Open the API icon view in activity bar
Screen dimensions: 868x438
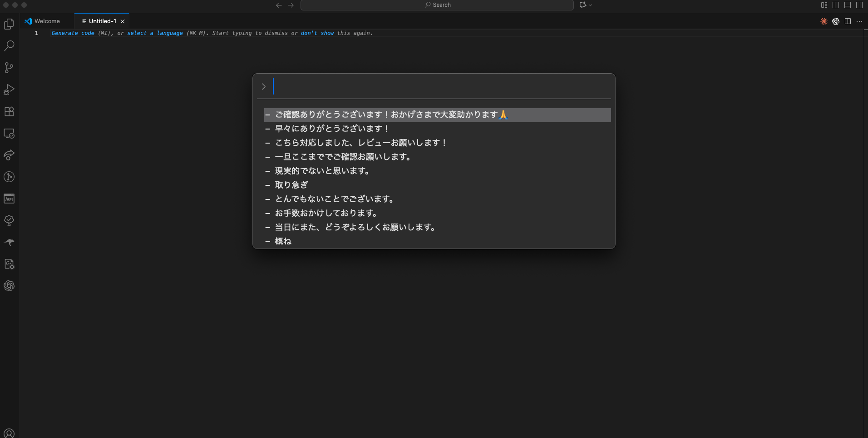pos(9,199)
